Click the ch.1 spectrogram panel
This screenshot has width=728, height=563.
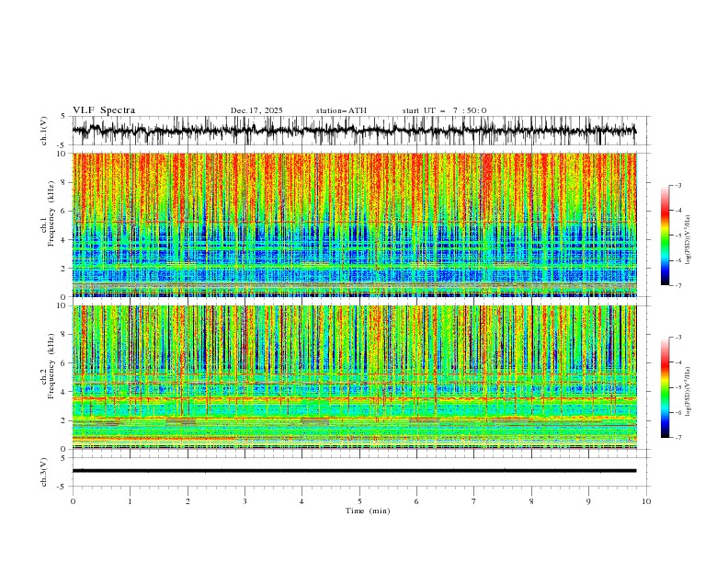click(354, 224)
